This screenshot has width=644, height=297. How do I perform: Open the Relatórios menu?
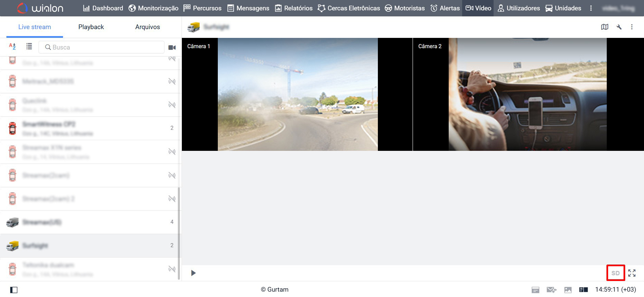click(294, 8)
